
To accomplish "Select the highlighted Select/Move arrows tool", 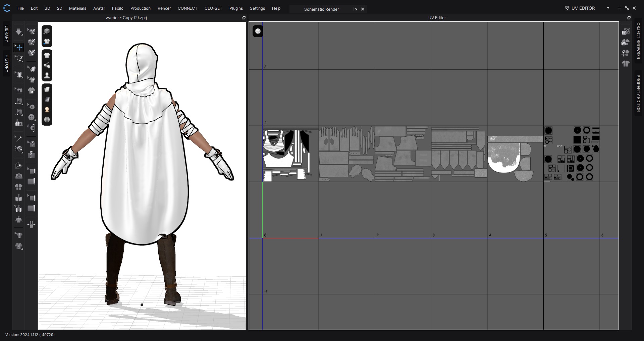I will coord(19,47).
